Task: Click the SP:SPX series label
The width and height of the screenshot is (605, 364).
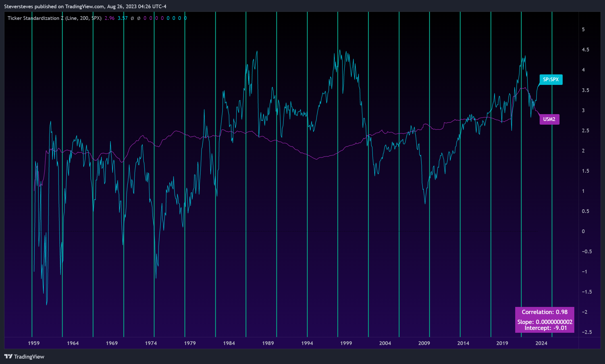Action: coord(551,80)
